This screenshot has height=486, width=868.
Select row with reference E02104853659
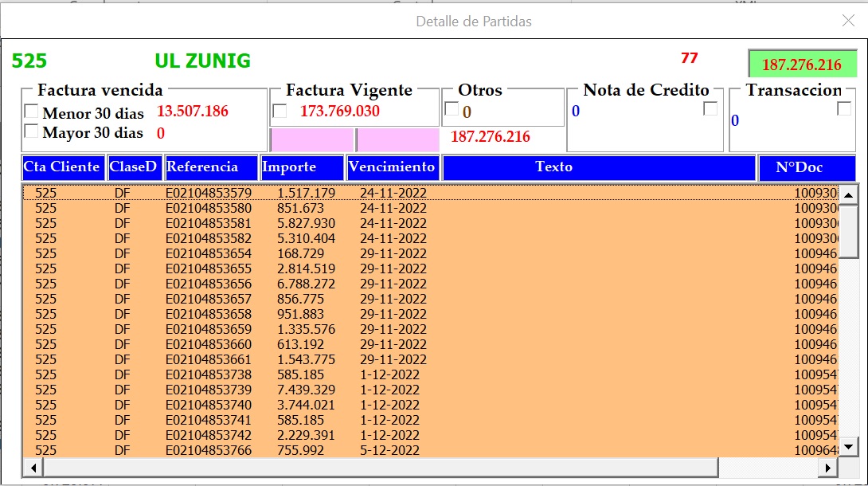[431, 329]
